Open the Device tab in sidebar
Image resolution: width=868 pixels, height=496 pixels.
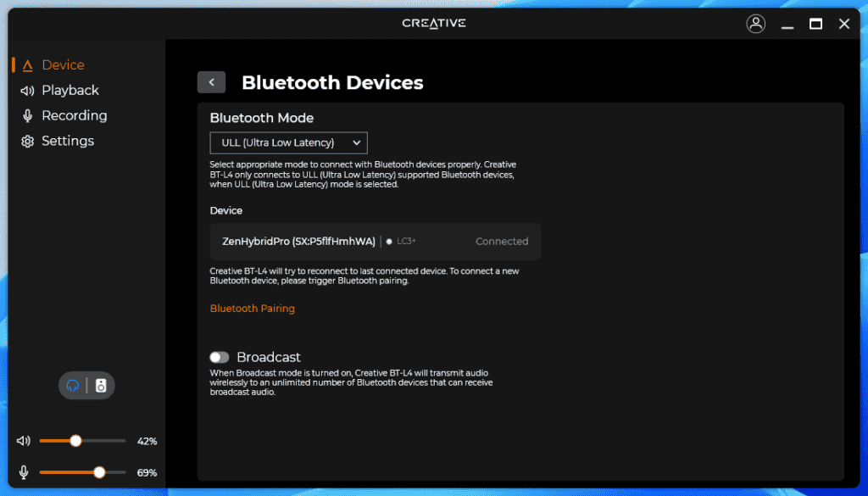pos(63,65)
